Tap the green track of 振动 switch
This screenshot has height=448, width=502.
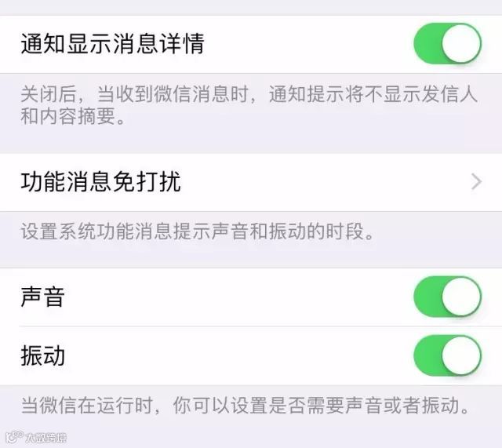(x=427, y=355)
